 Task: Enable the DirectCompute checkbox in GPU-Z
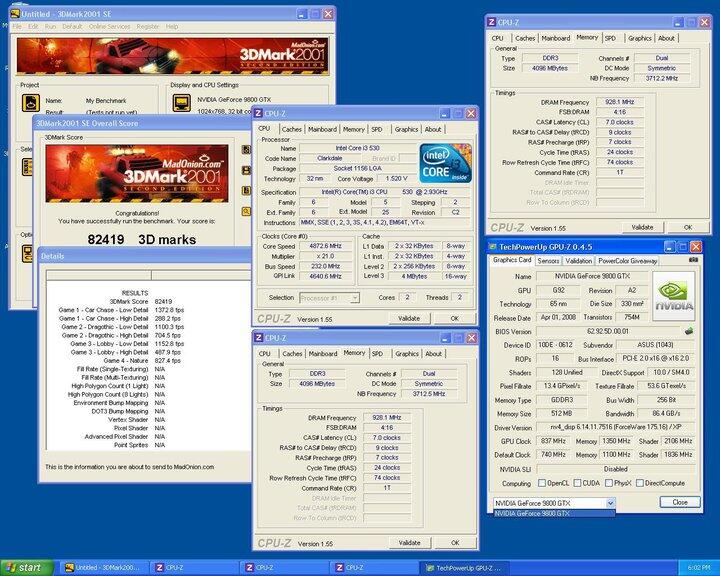(640, 483)
